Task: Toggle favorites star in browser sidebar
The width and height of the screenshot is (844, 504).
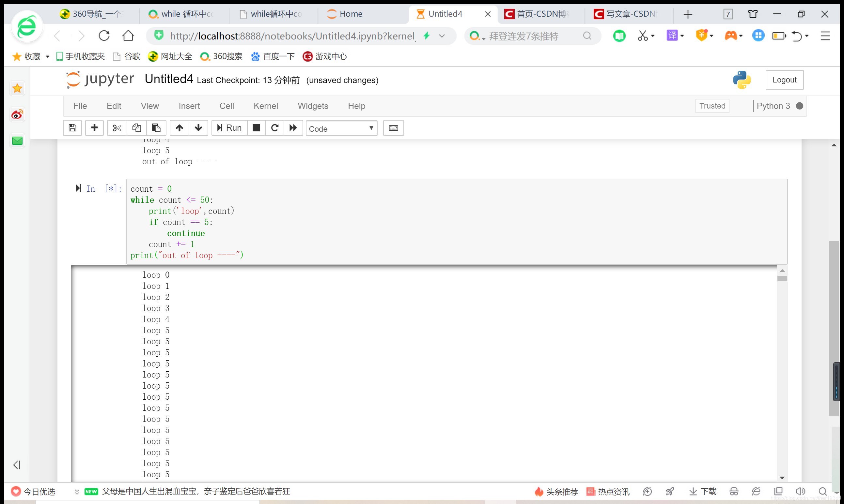Action: pos(17,89)
